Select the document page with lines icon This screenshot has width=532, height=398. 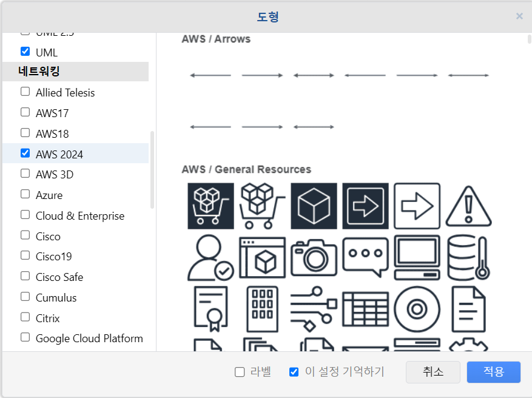click(x=468, y=309)
